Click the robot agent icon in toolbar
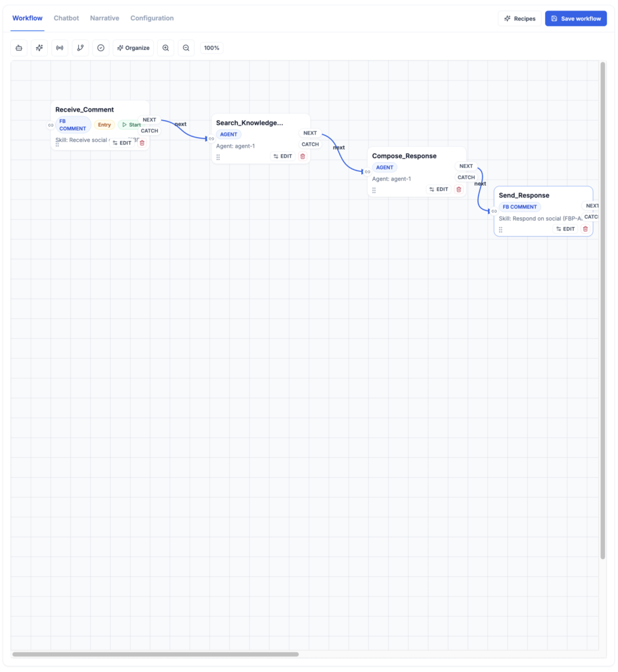The width and height of the screenshot is (618, 672). pyautogui.click(x=19, y=48)
